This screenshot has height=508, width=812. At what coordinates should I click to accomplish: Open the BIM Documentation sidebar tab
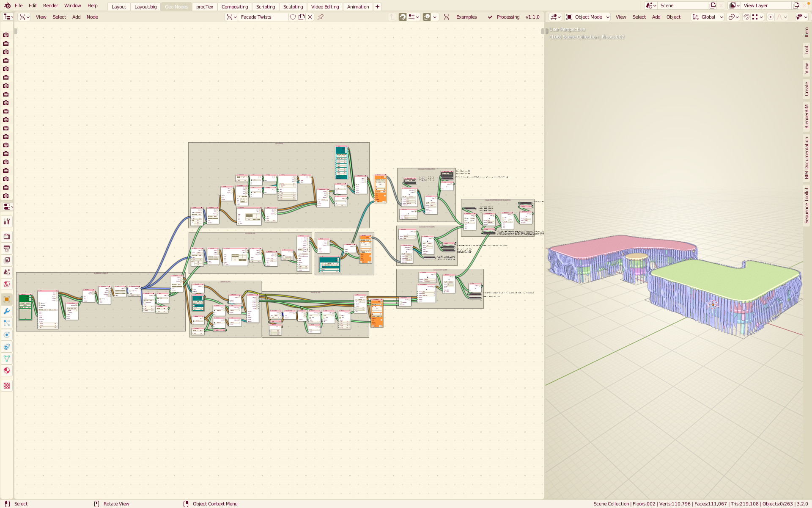807,158
